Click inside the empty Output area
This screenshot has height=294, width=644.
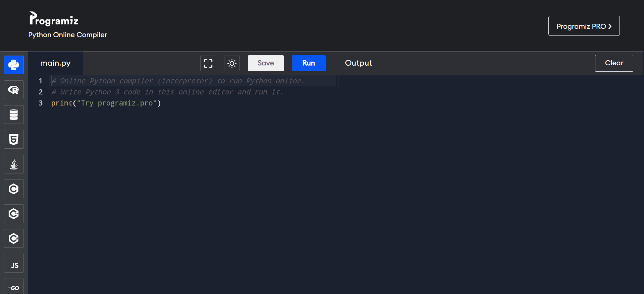[x=490, y=184]
